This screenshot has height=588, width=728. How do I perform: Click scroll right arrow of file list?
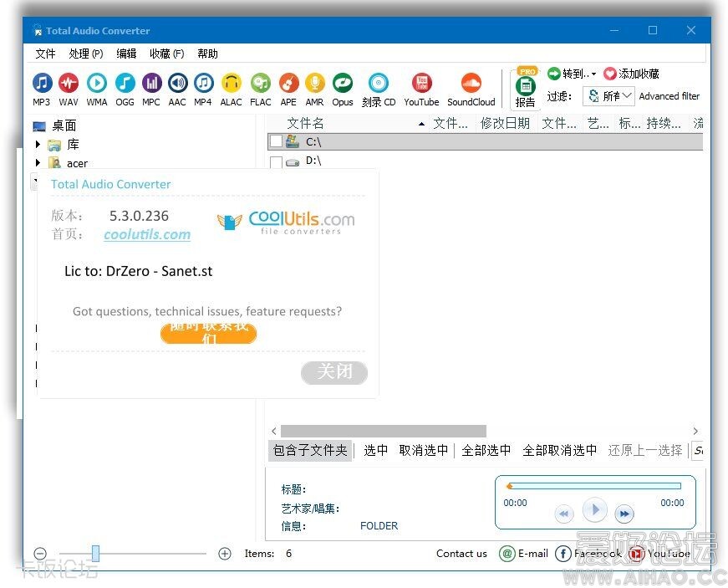click(x=695, y=431)
